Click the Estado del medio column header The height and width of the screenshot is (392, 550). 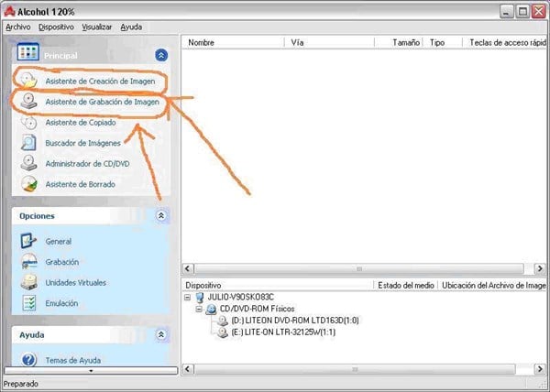point(405,285)
